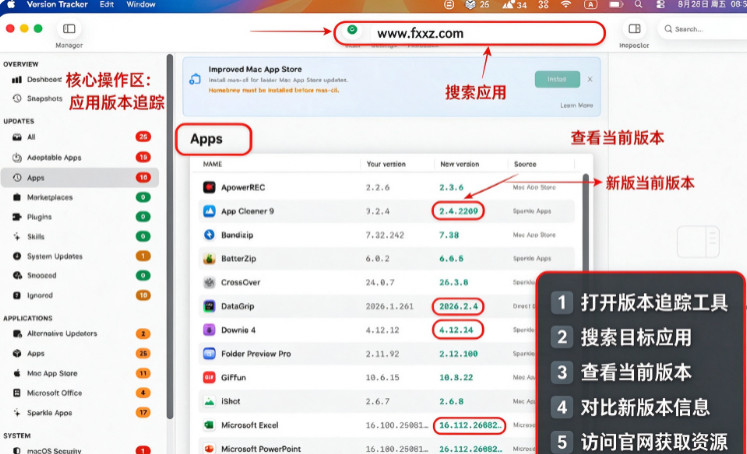
Task: Focus the toolbar Search field
Action: 703,29
